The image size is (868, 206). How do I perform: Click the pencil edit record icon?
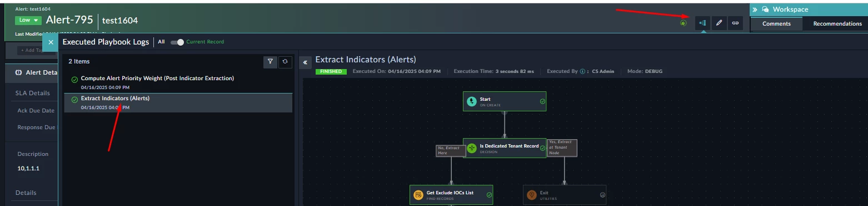[x=719, y=23]
